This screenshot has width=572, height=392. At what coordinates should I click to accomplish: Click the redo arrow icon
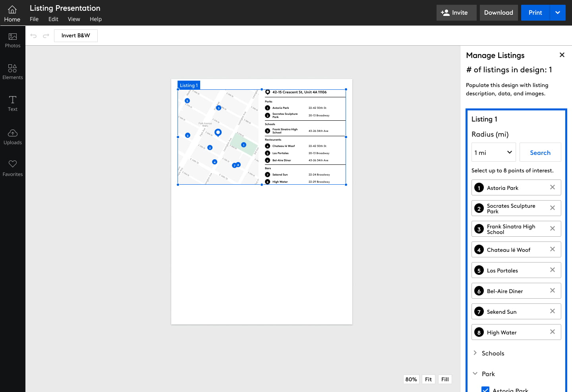(x=46, y=36)
